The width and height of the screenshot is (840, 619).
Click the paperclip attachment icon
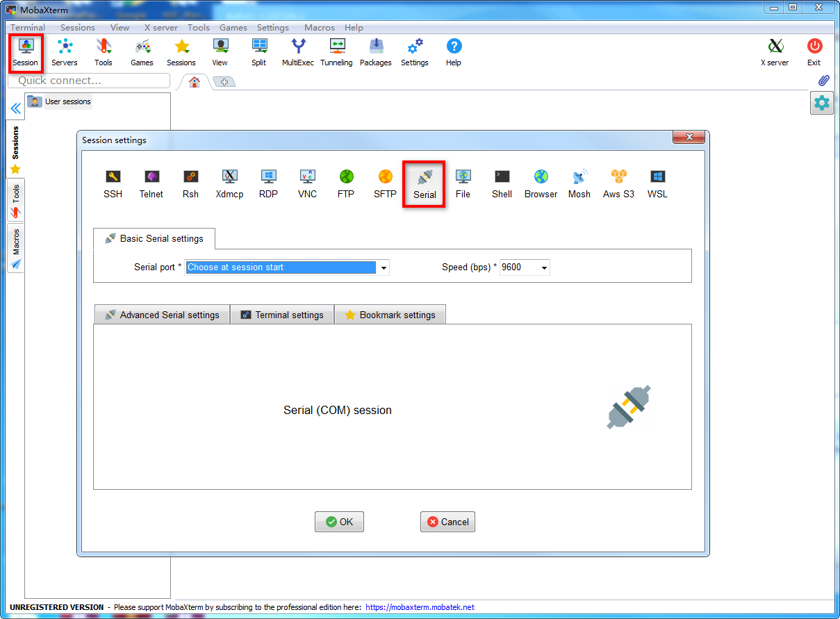[824, 81]
